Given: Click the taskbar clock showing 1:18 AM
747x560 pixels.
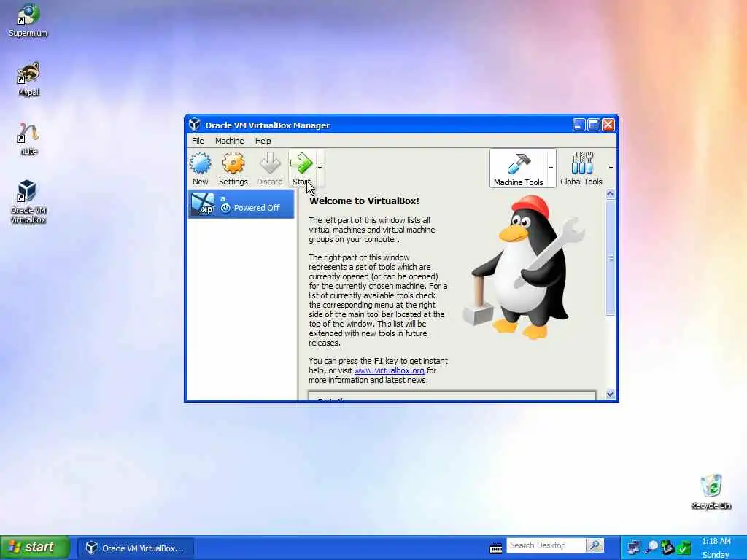Looking at the screenshot, I should coord(716,542).
